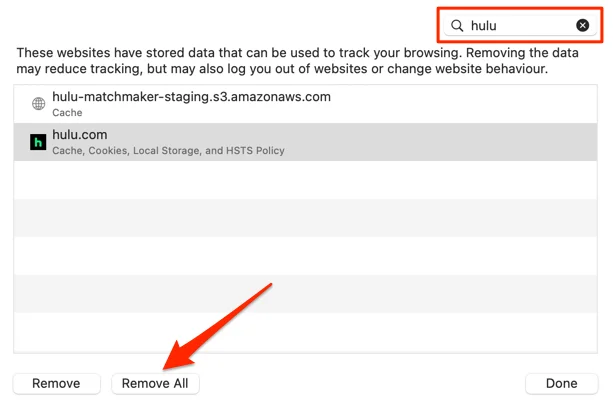
Task: Click the "may reduce tracking" description line
Action: [282, 69]
